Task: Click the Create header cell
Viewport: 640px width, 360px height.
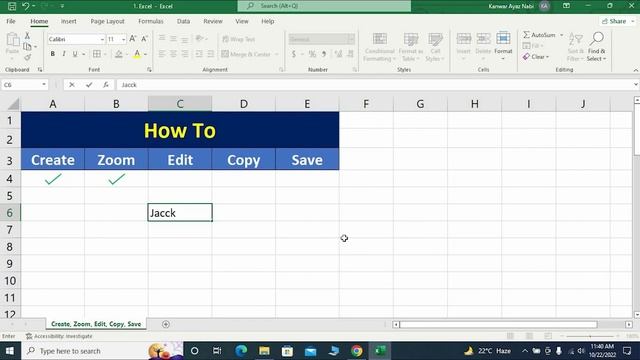Action: point(53,160)
